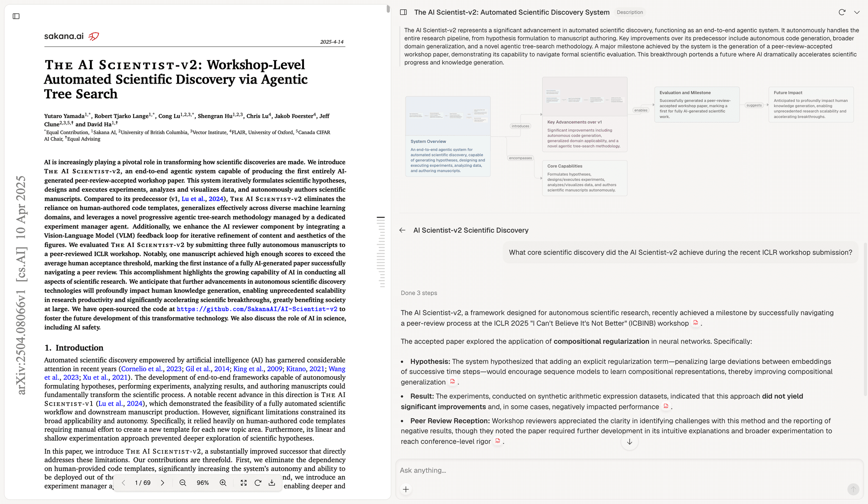
Task: Select the Key Advancements over v1 node
Action: coord(584,114)
